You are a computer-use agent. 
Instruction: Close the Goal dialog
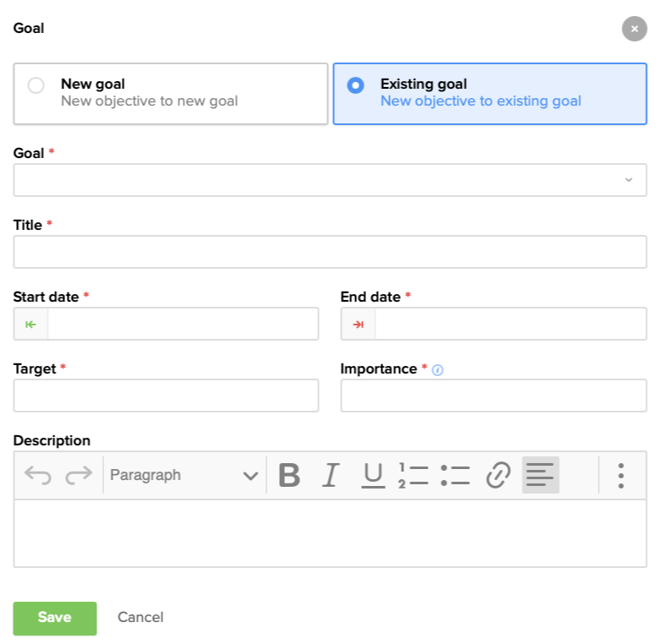click(x=634, y=29)
